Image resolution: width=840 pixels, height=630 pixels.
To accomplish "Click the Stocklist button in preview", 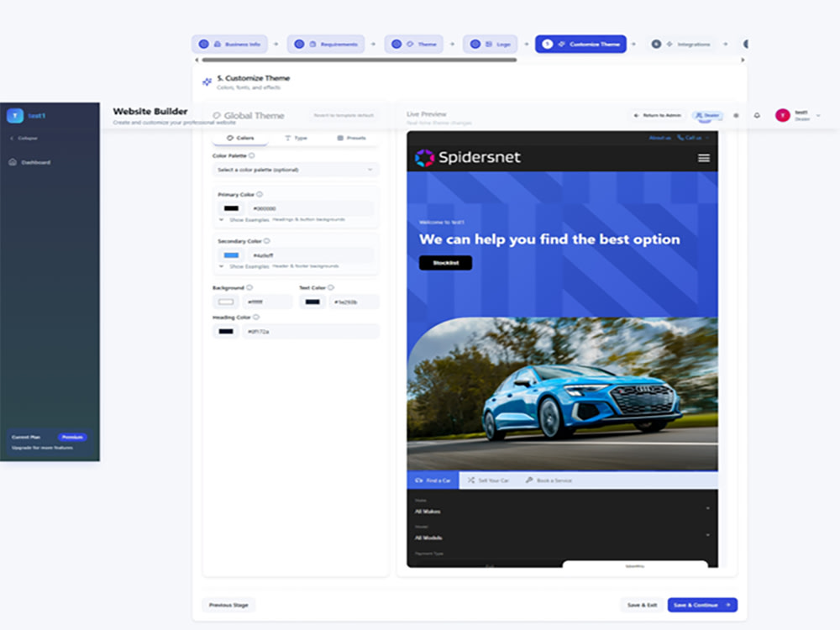I will coord(446,263).
